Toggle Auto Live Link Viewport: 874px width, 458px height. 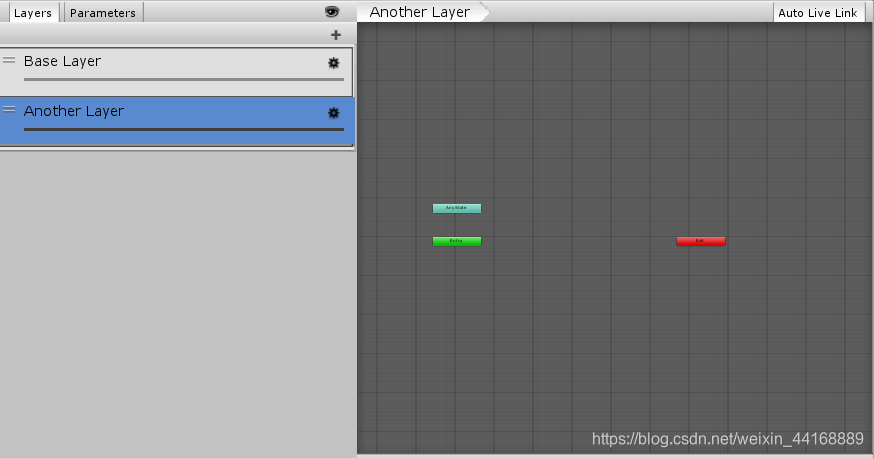[817, 13]
